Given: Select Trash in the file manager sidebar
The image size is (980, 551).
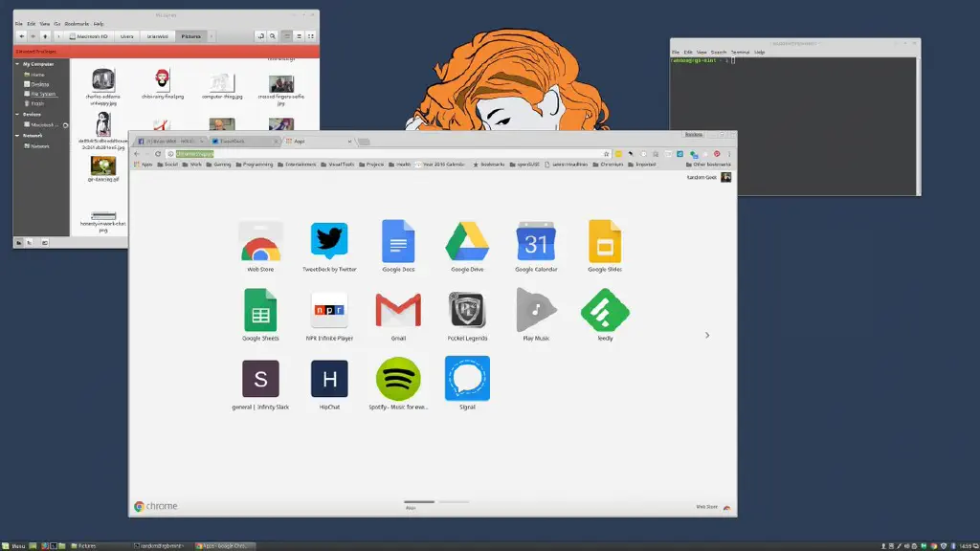Looking at the screenshot, I should pyautogui.click(x=34, y=103).
